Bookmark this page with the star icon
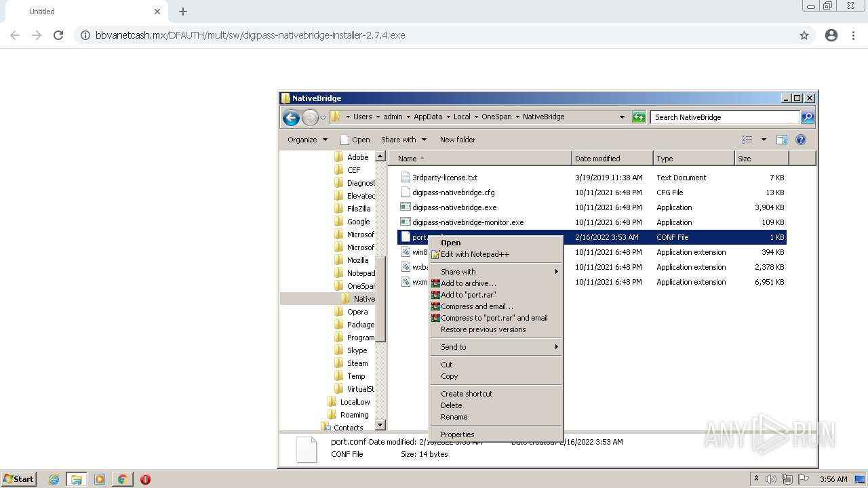 click(804, 35)
